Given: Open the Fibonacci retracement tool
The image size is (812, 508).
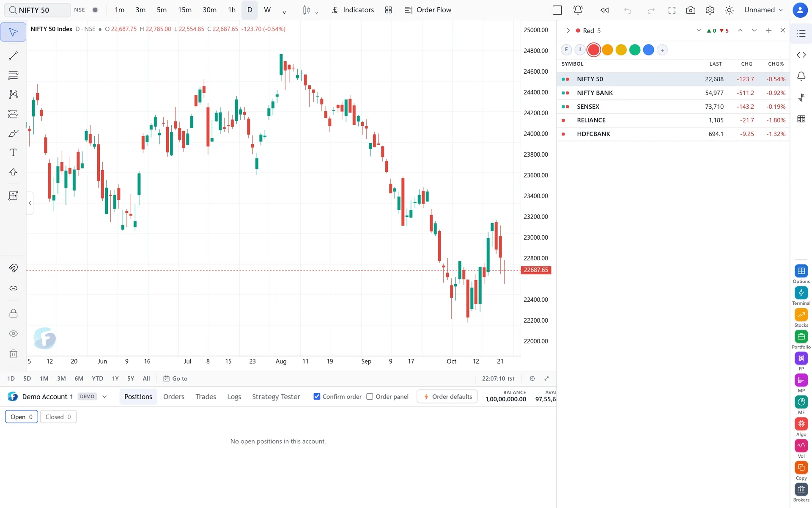Looking at the screenshot, I should tap(13, 75).
